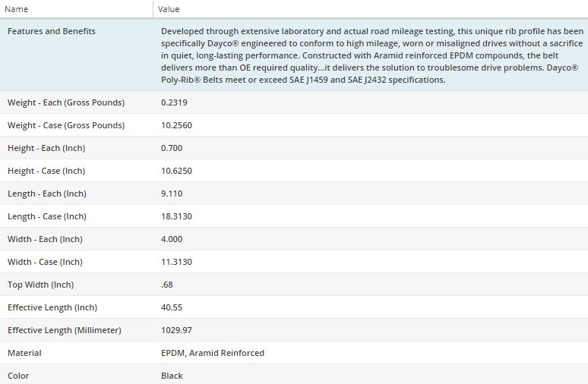Select the Weight - Case (Gross Pounds) label
This screenshot has height=384, width=588.
click(66, 125)
